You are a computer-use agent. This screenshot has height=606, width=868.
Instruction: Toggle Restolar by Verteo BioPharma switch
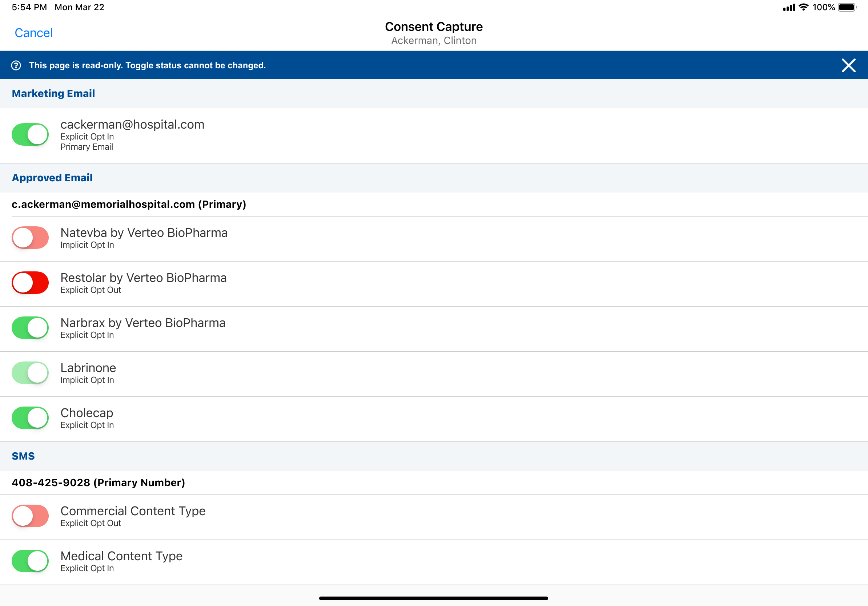[x=30, y=283]
